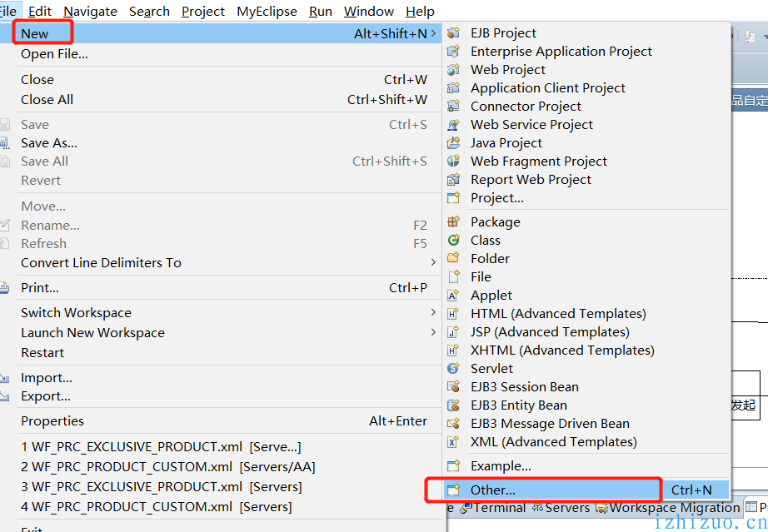Click the Application Client Project icon
This screenshot has width=768, height=532.
[x=453, y=87]
